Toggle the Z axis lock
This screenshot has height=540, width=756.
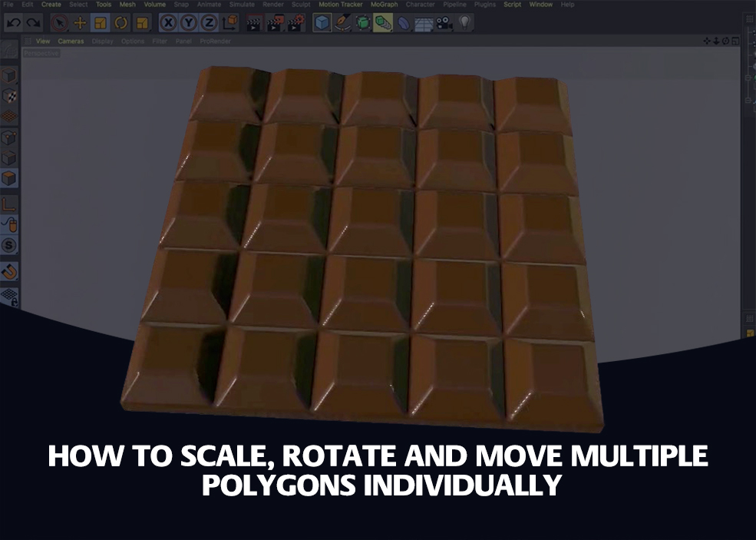(x=208, y=23)
